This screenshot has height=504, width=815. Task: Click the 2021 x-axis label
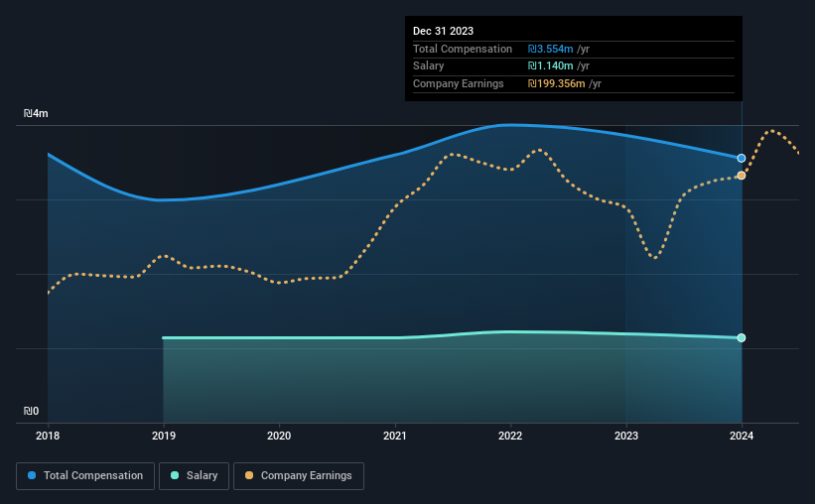[x=395, y=436]
